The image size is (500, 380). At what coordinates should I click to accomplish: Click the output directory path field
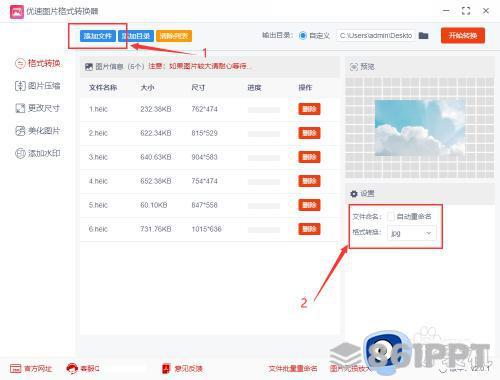[375, 35]
